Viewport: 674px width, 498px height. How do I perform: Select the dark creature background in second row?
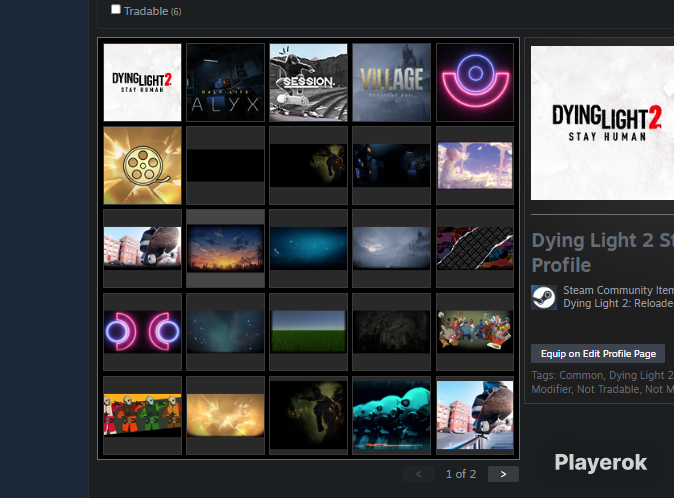(308, 165)
